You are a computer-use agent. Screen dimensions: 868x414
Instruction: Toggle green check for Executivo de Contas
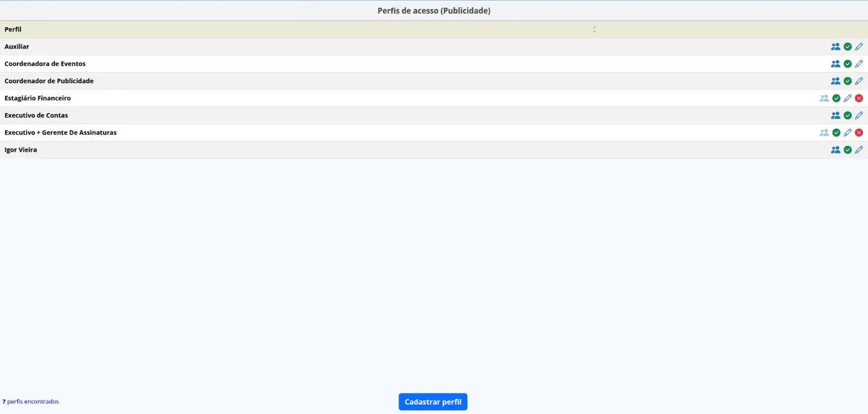848,115
